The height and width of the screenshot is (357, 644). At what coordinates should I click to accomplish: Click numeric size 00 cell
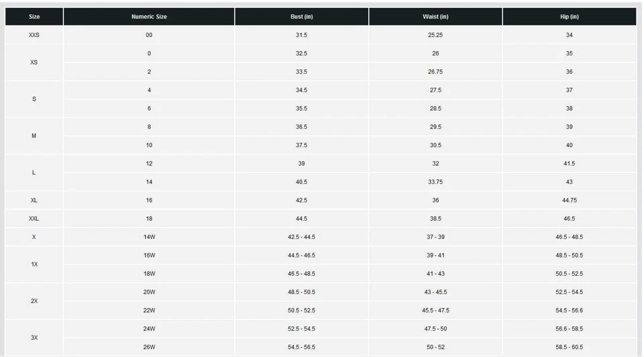click(x=149, y=35)
